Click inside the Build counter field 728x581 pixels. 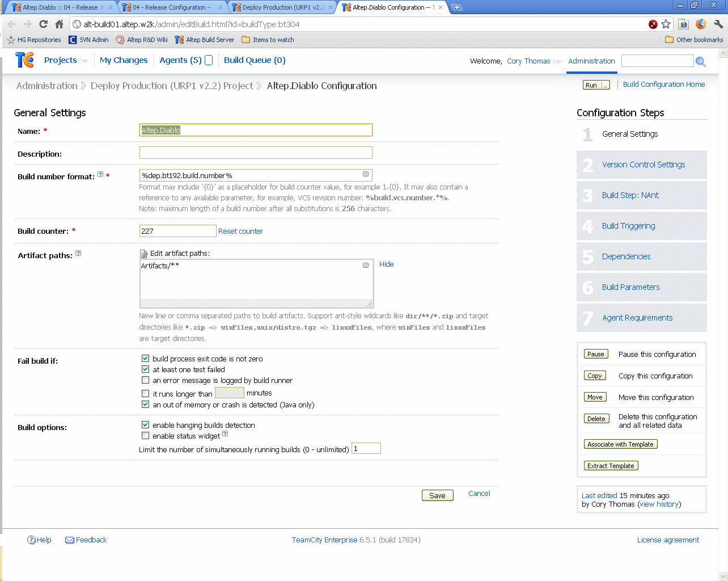tap(177, 231)
